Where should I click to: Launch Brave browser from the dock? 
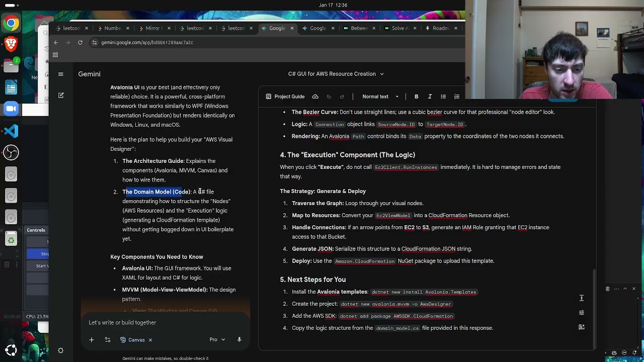point(11,44)
